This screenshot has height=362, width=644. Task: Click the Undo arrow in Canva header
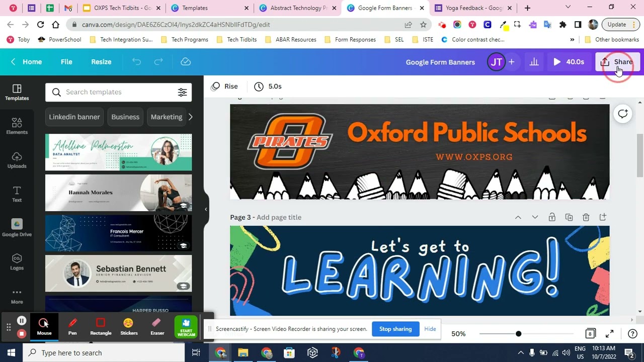(x=136, y=62)
